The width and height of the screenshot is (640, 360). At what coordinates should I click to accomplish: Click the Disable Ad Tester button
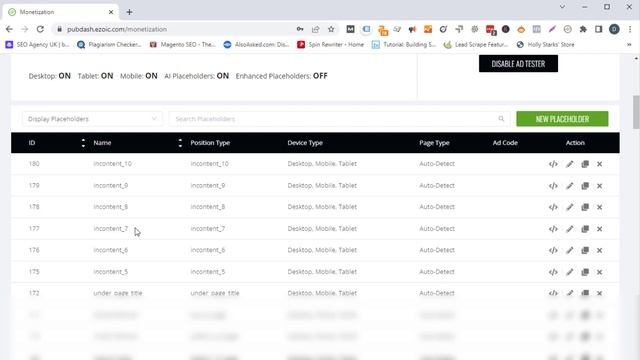pos(518,64)
